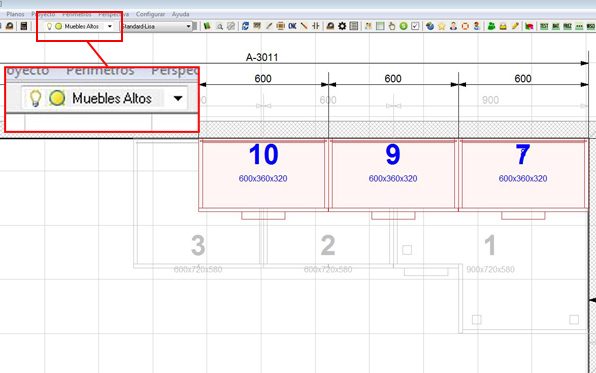
Task: Expand the Standard-Lisa style dropdown
Action: click(x=188, y=26)
